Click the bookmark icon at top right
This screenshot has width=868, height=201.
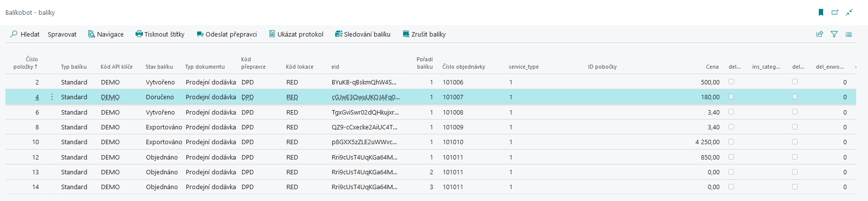pos(821,12)
